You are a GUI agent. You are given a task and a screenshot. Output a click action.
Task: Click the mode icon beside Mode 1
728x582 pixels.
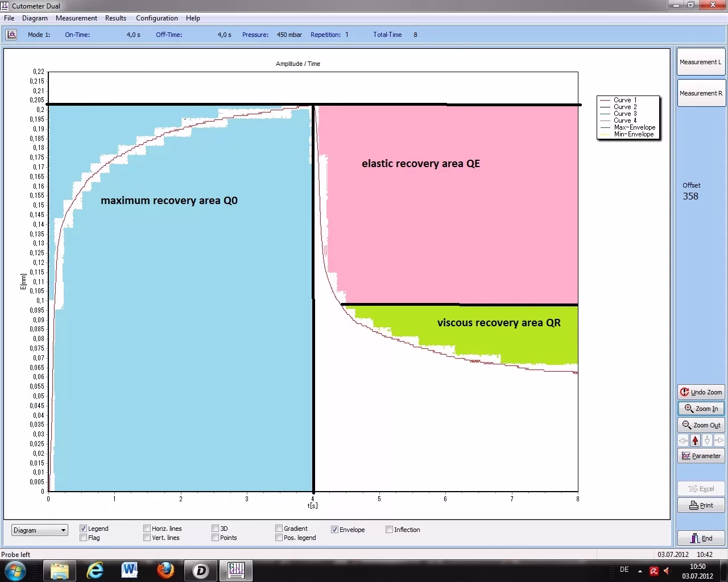[11, 35]
